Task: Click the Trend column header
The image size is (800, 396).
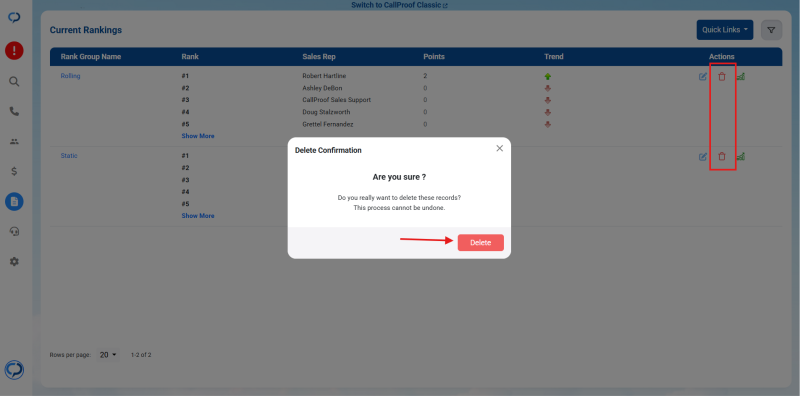Action: tap(554, 57)
